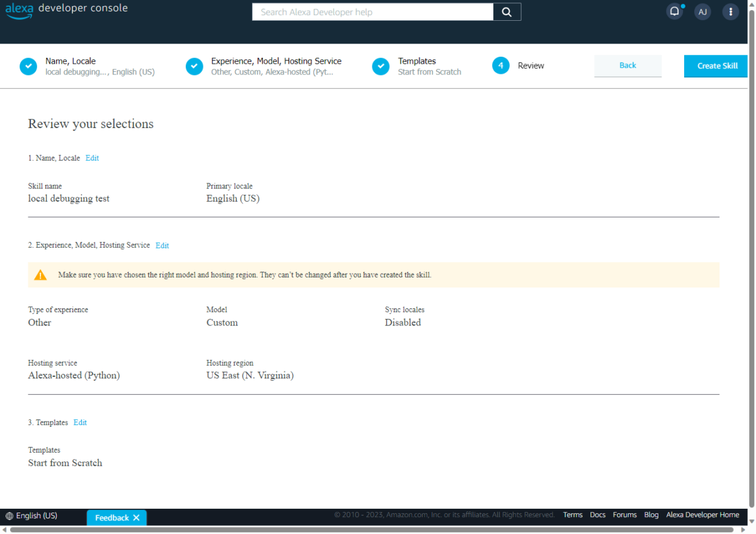Viewport: 756px width, 534px height.
Task: Expand the horizontal scrollbar left arrow
Action: (4, 530)
